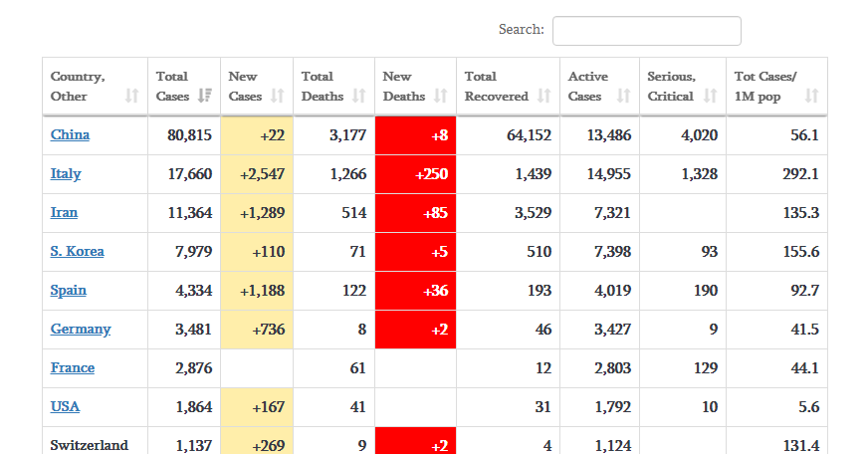Select Italy's yellow +2,547 new cases cell
This screenshot has height=454, width=868.
pos(257,174)
